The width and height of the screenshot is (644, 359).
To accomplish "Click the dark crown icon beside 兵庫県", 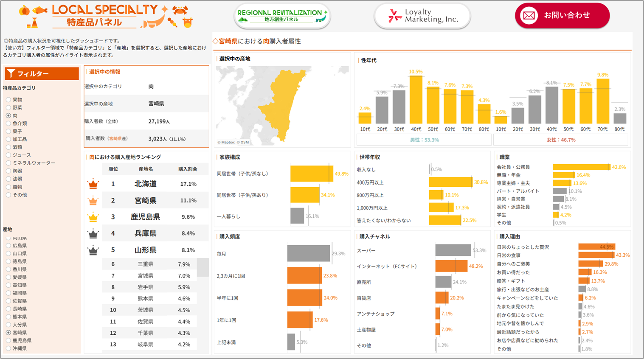I will pos(93,233).
